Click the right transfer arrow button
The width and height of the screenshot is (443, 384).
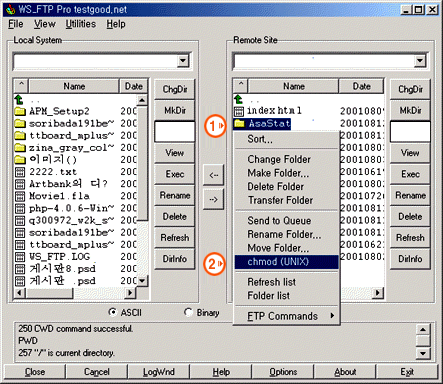[x=213, y=199]
